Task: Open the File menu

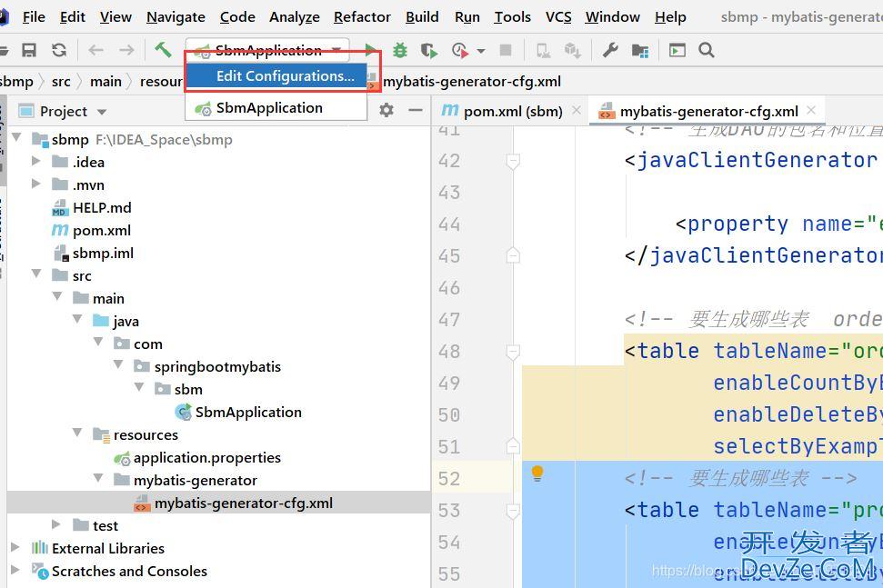Action: pos(34,17)
